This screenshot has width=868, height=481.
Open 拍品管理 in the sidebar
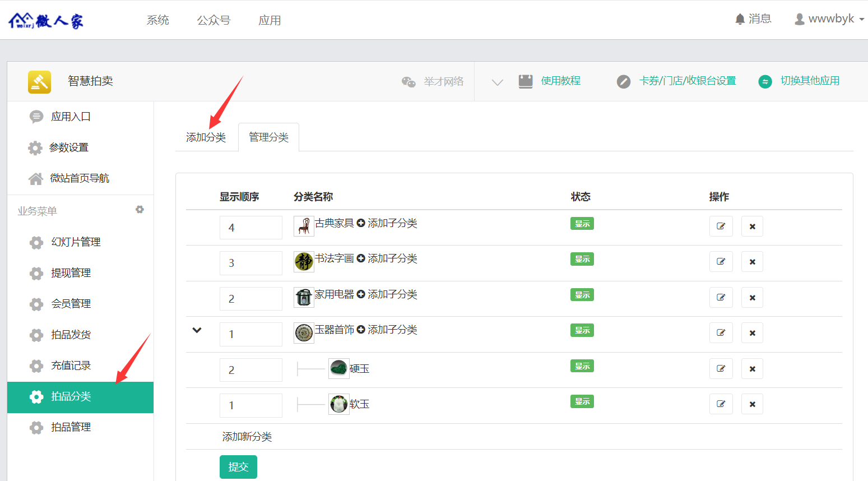point(71,427)
